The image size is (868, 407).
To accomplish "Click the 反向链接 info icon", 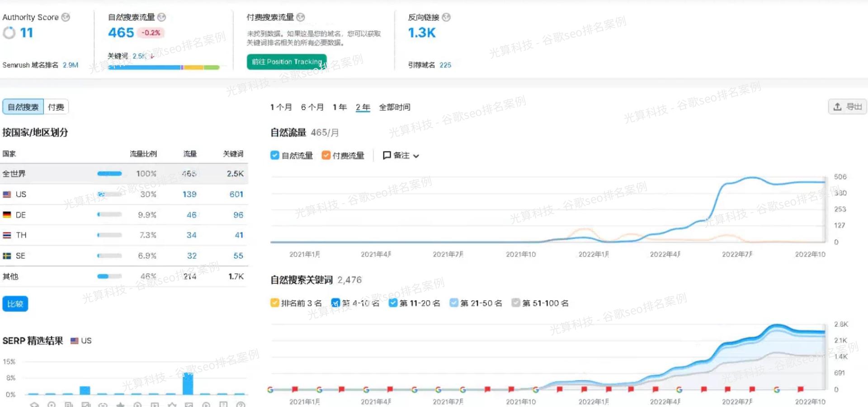I will [x=446, y=17].
